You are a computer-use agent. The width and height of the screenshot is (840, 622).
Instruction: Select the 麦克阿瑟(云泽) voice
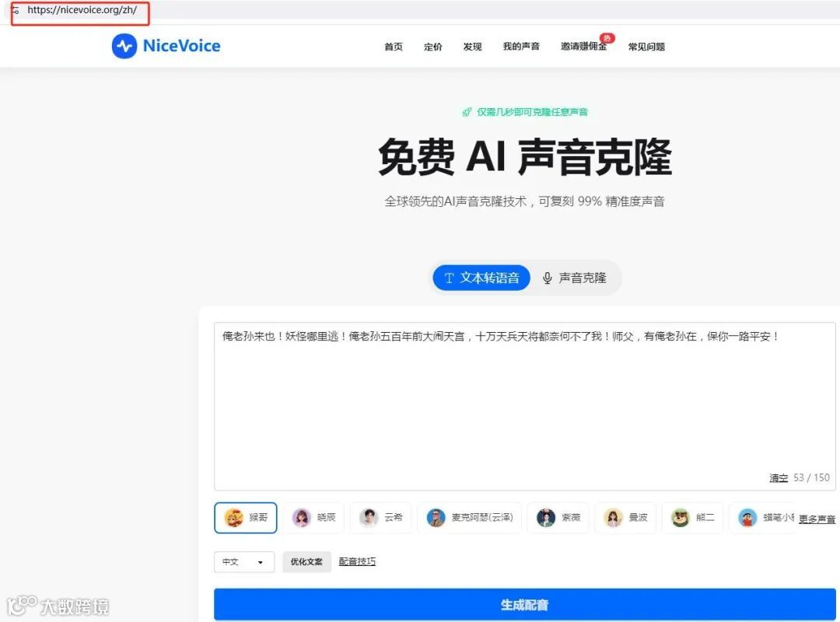coord(469,518)
